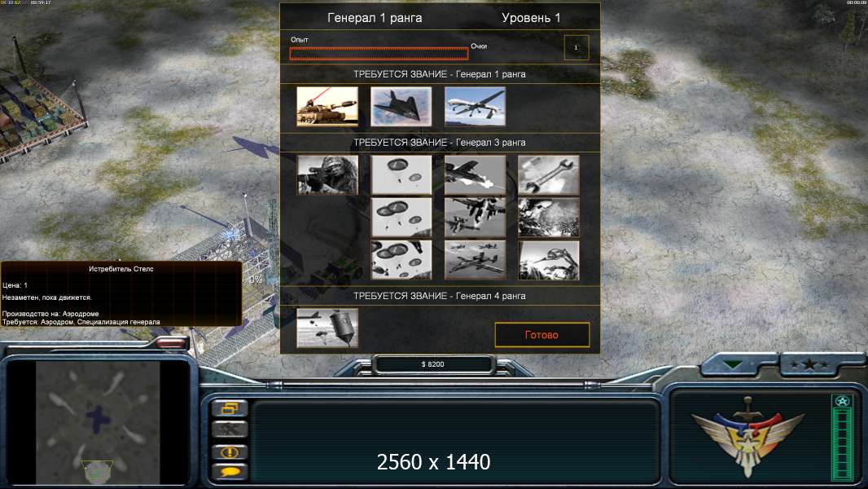Image resolution: width=868 pixels, height=489 pixels.
Task: Choose the fuel air bomb drop icon
Action: [x=327, y=328]
